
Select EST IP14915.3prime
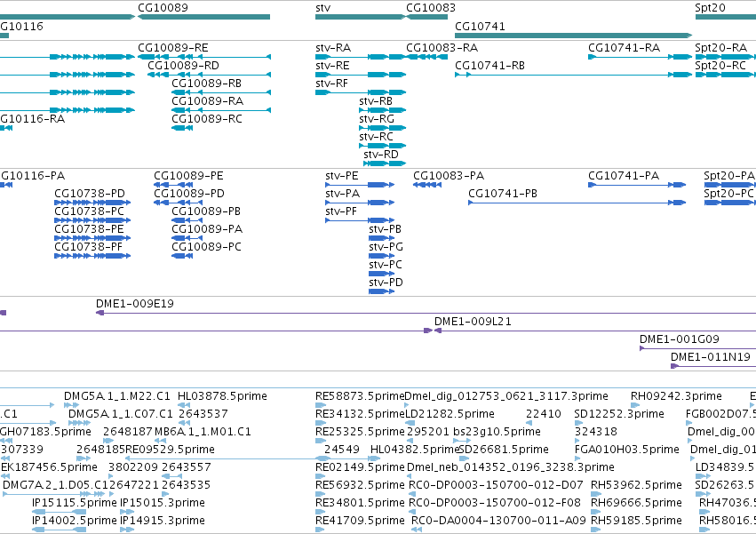127,530
